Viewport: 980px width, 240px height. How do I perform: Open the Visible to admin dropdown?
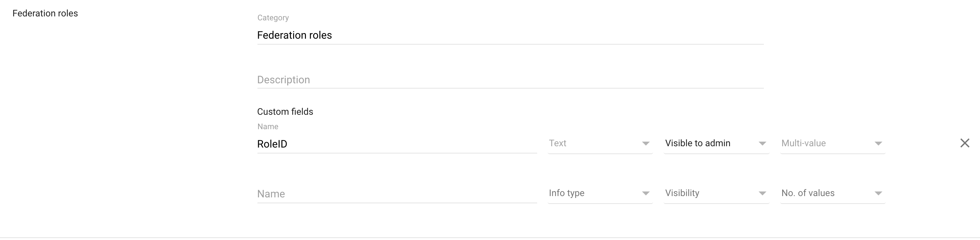coord(716,143)
